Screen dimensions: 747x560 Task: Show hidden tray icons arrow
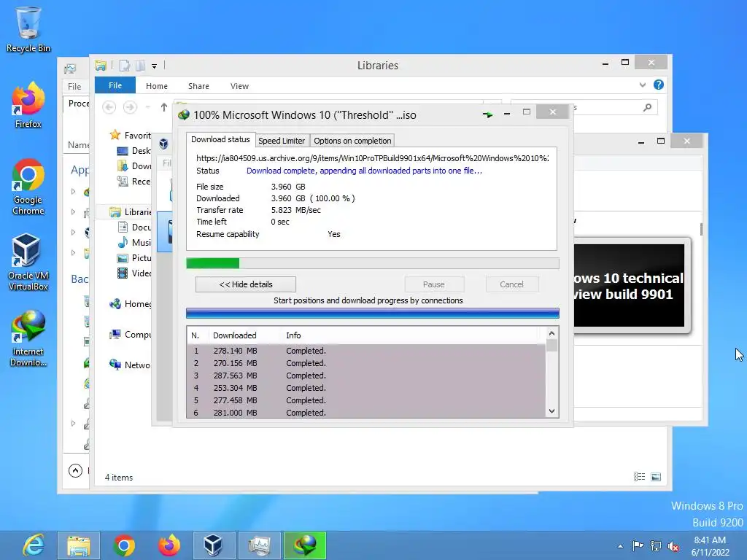pyautogui.click(x=620, y=546)
